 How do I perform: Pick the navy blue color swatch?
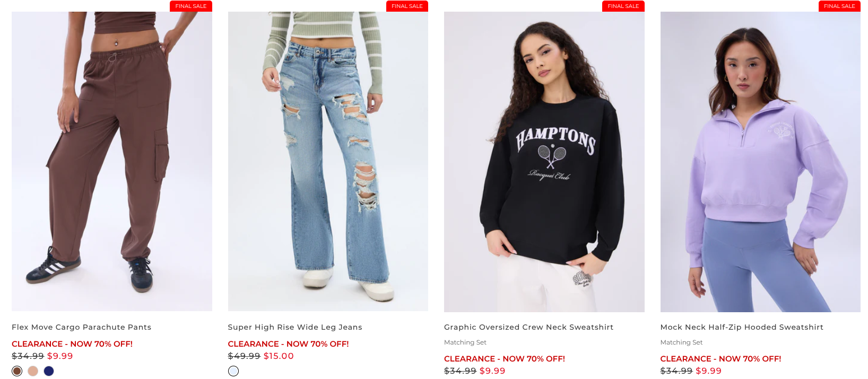click(49, 371)
